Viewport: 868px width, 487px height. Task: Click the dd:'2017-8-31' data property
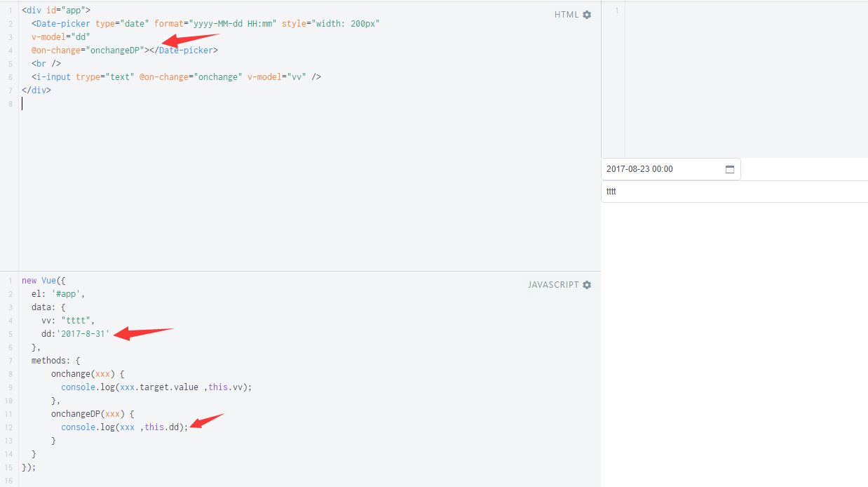(x=74, y=333)
